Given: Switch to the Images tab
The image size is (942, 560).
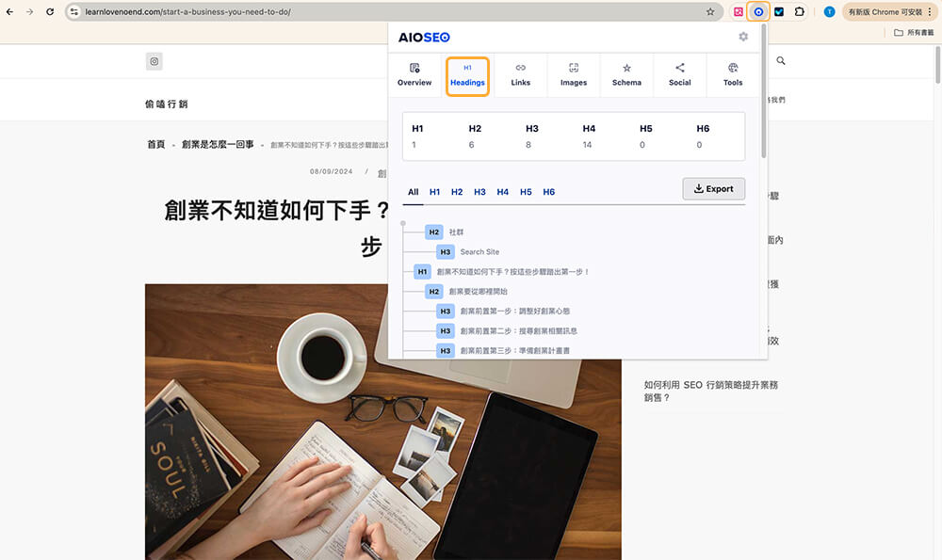Looking at the screenshot, I should tap(574, 75).
